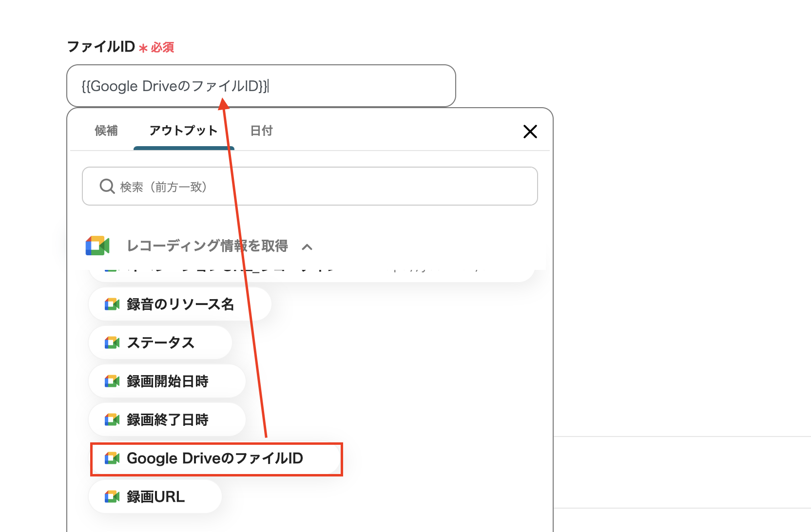Click the Meet icon on Google DriveのファイルID
The height and width of the screenshot is (532, 811).
tap(112, 458)
